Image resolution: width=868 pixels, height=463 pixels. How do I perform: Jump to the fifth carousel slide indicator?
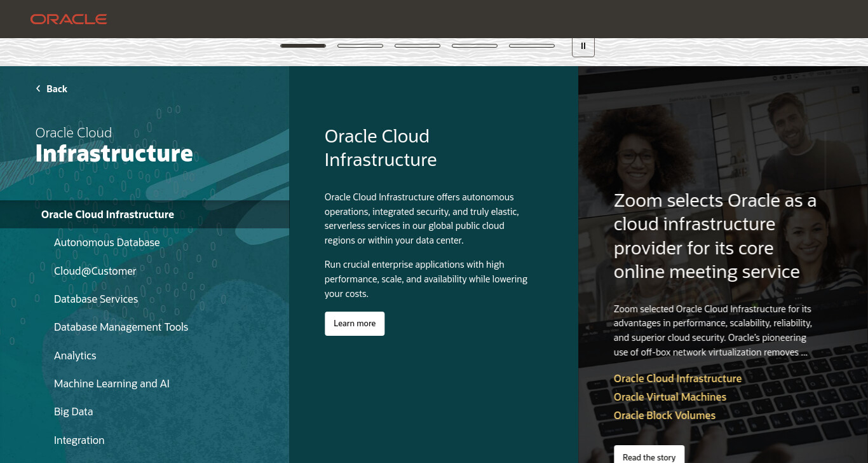(532, 46)
